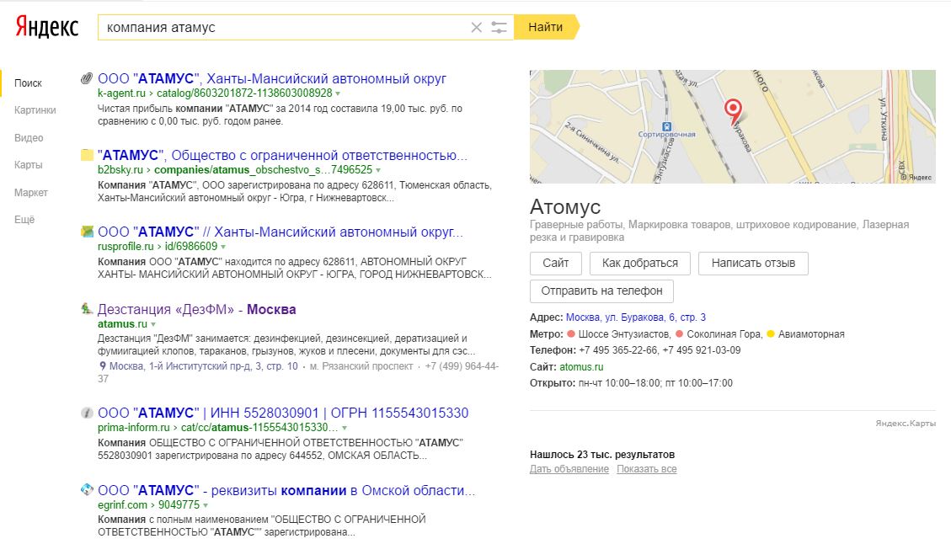
Task: Open advanced search settings via the sliders icon
Action: [500, 26]
